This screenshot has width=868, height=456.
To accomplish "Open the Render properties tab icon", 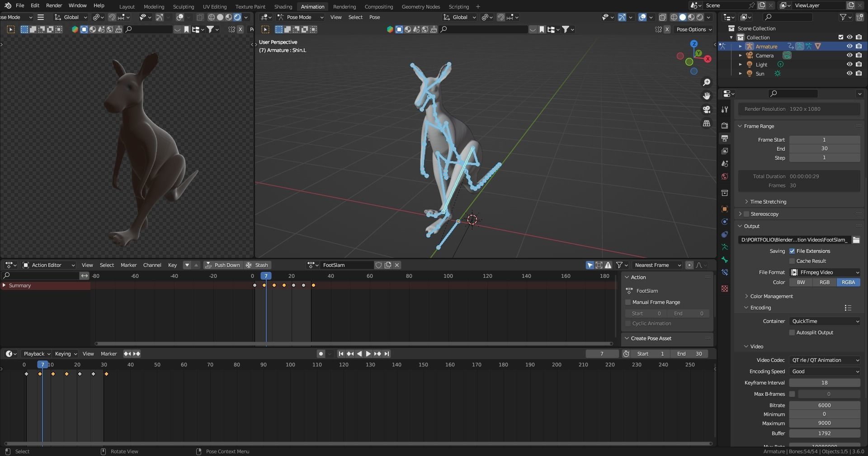I will click(725, 125).
